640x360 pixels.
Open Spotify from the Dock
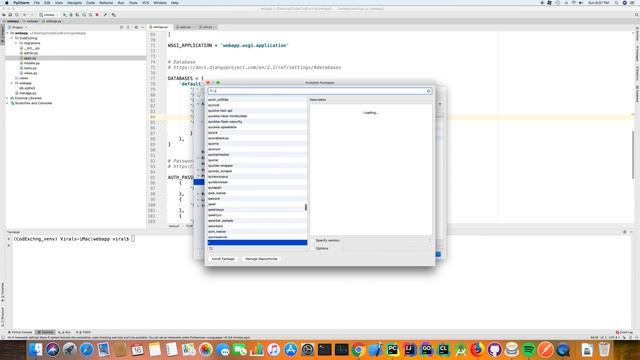pyautogui.click(x=528, y=350)
